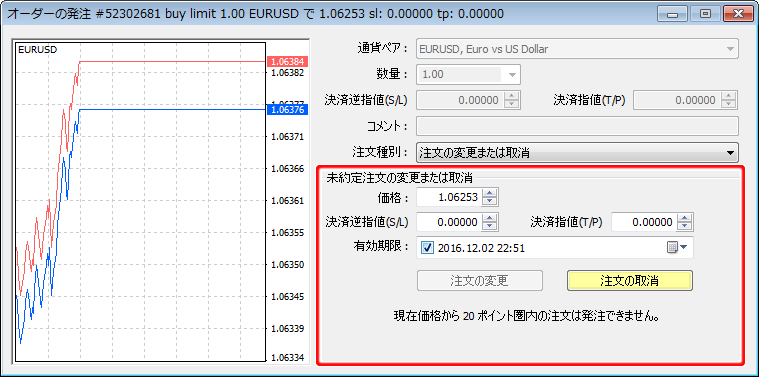Click the 1.06334 price axis value

point(288,357)
